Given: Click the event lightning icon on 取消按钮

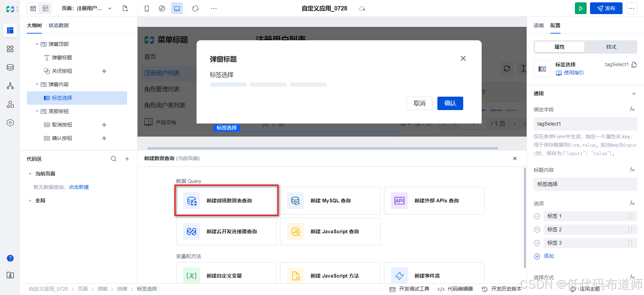Looking at the screenshot, I should tap(104, 125).
